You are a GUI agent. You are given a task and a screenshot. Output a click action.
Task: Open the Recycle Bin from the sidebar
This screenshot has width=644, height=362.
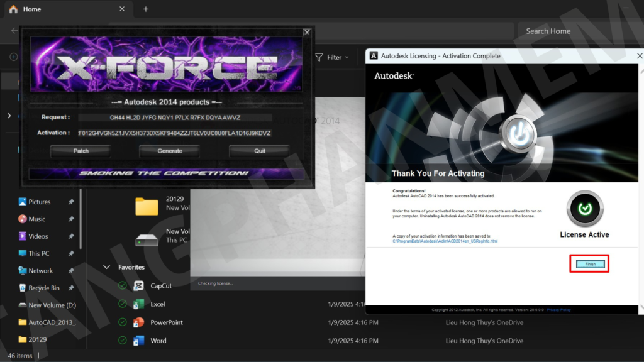[43, 288]
